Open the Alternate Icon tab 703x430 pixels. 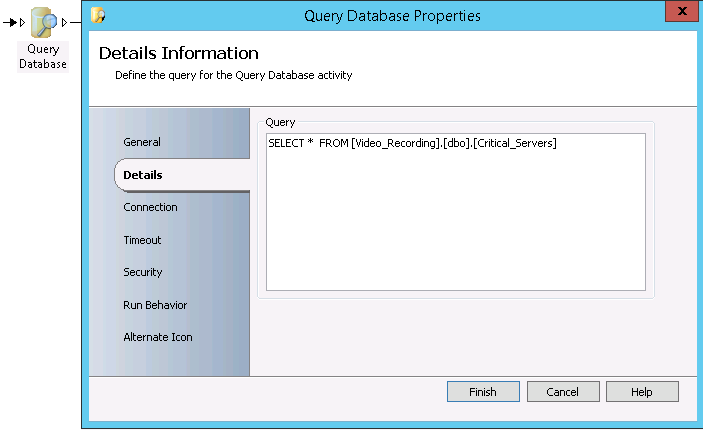click(x=158, y=337)
